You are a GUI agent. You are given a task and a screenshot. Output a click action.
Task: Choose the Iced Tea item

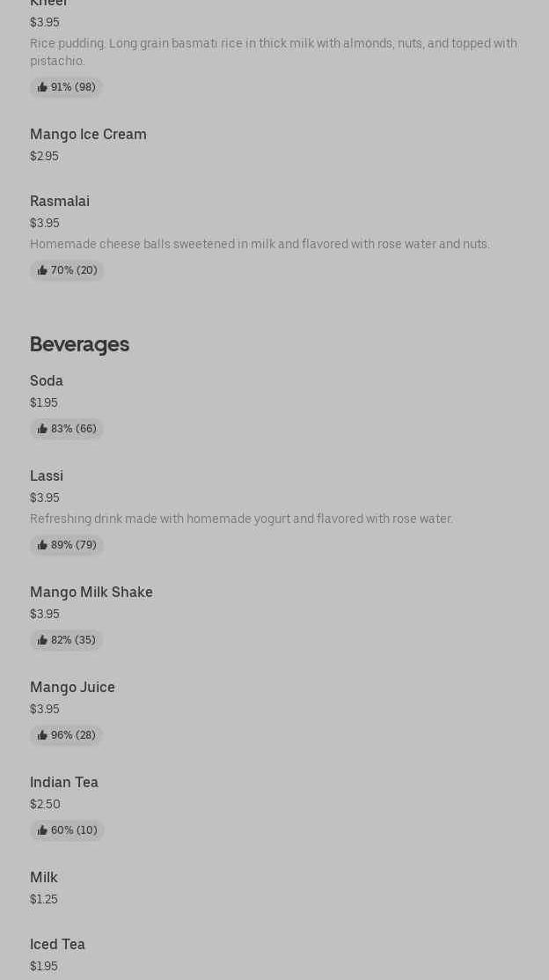57,945
